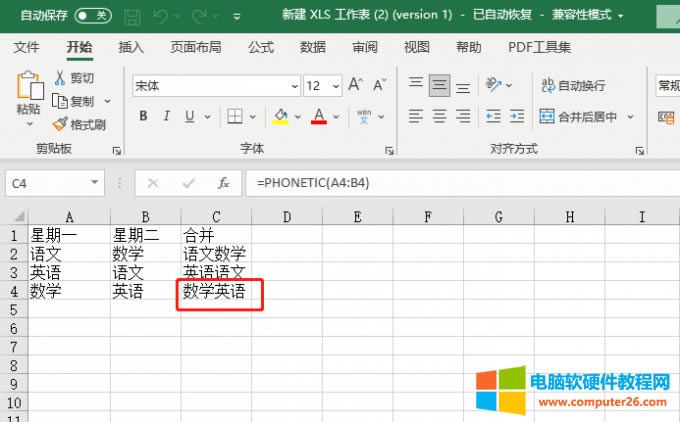The image size is (680, 422).
Task: Apply the red font color A
Action: [319, 116]
